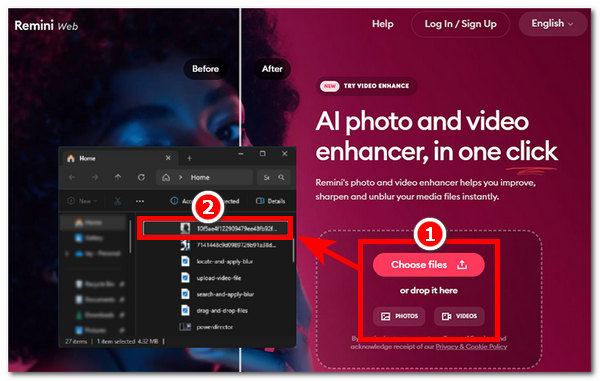Expand the Personal OneDrive sidebar item
The image size is (600, 381).
tap(68, 253)
